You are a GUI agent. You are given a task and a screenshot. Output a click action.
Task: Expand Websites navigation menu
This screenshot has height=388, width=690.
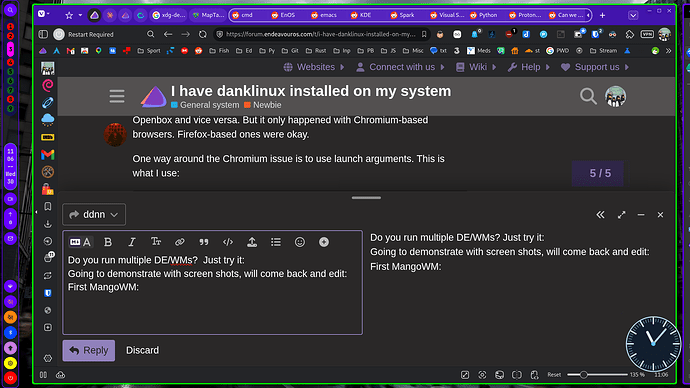click(x=314, y=67)
